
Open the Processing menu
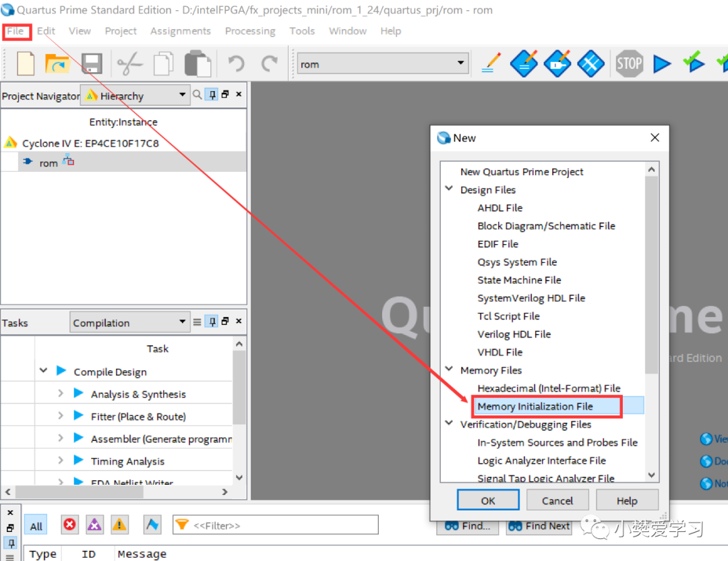coord(250,31)
